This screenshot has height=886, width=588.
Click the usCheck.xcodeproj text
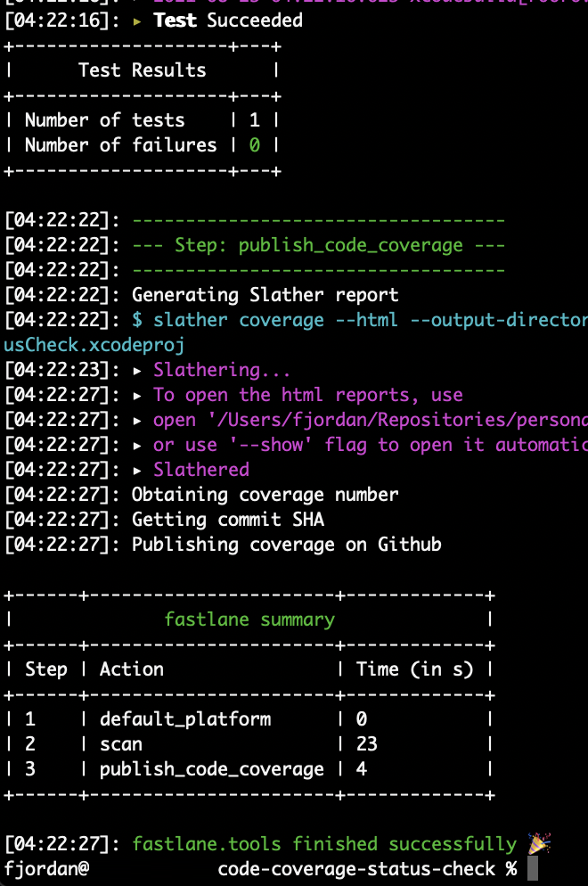point(94,345)
